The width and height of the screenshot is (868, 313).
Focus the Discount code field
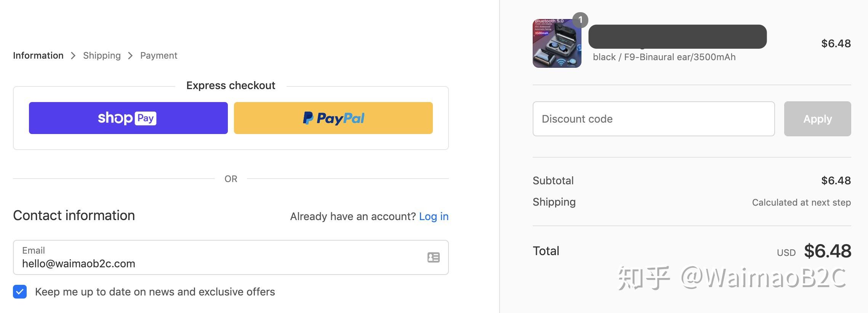coord(653,119)
